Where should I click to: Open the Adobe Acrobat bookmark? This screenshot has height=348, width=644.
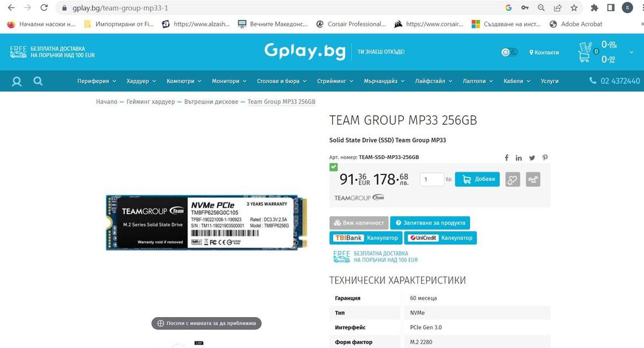(x=576, y=24)
